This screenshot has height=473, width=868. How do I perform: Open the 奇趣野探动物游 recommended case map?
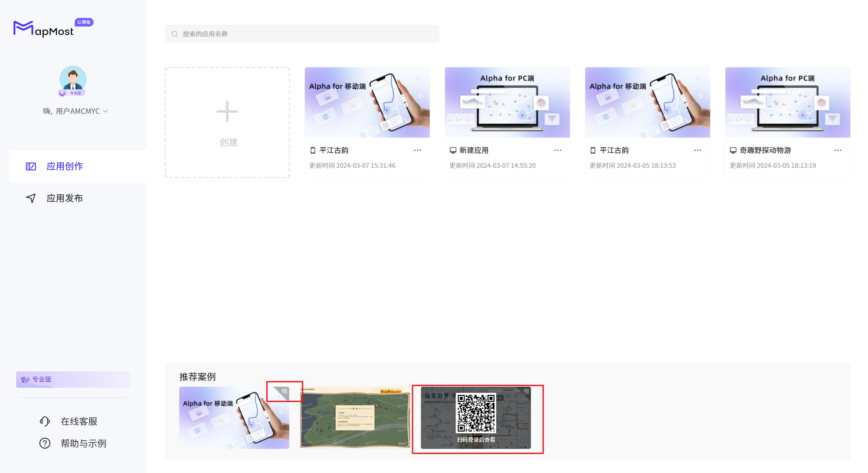355,418
